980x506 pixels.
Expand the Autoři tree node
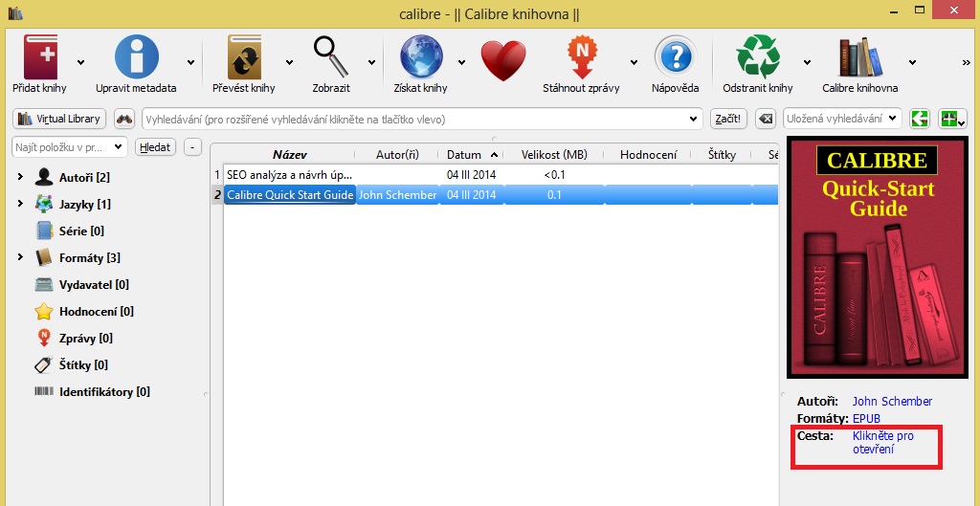click(x=21, y=177)
